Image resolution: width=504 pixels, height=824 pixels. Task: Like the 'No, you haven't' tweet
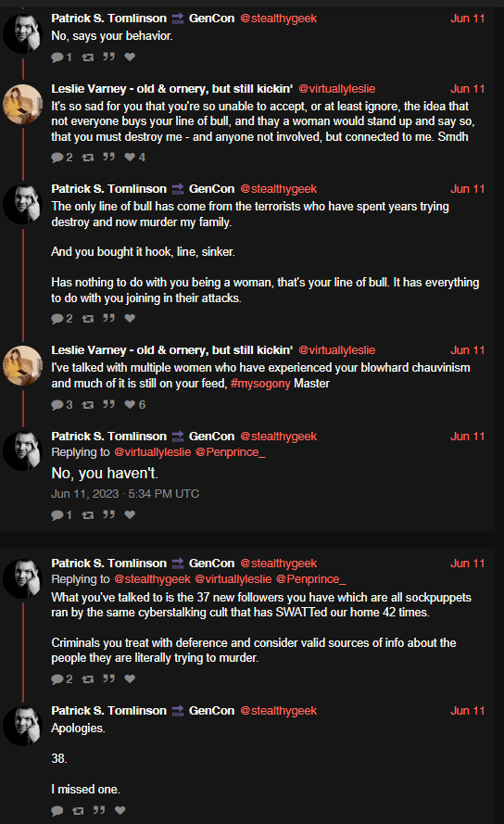pyautogui.click(x=130, y=515)
